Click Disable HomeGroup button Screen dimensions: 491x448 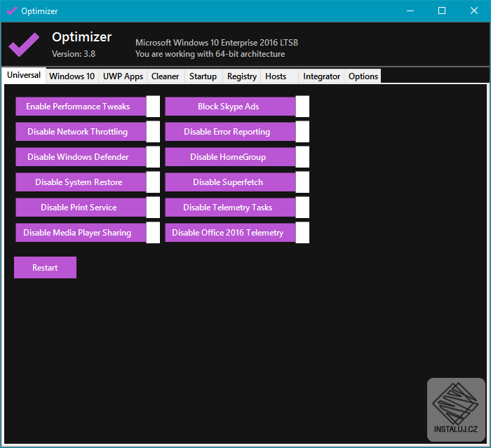click(230, 157)
